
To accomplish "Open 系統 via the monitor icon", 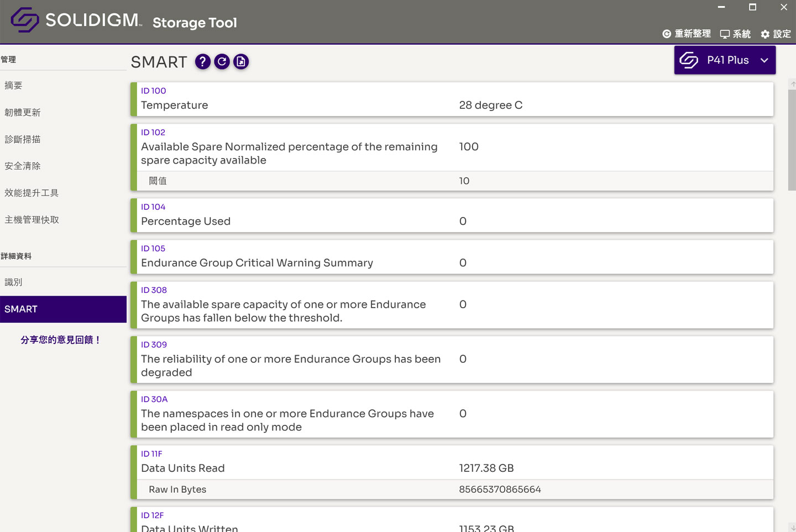I will [x=725, y=34].
